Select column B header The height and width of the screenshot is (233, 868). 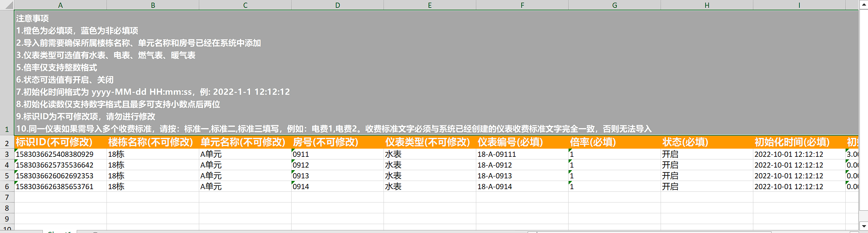tap(153, 5)
